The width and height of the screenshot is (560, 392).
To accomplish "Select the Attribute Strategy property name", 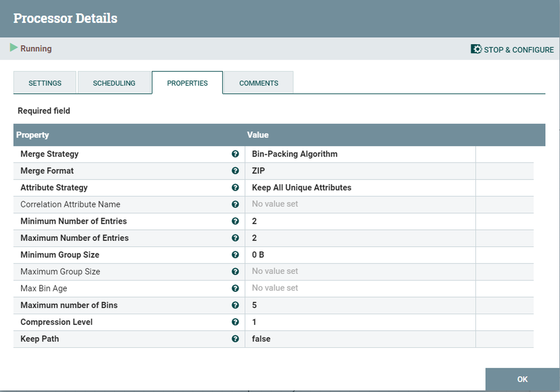I will tap(54, 188).
